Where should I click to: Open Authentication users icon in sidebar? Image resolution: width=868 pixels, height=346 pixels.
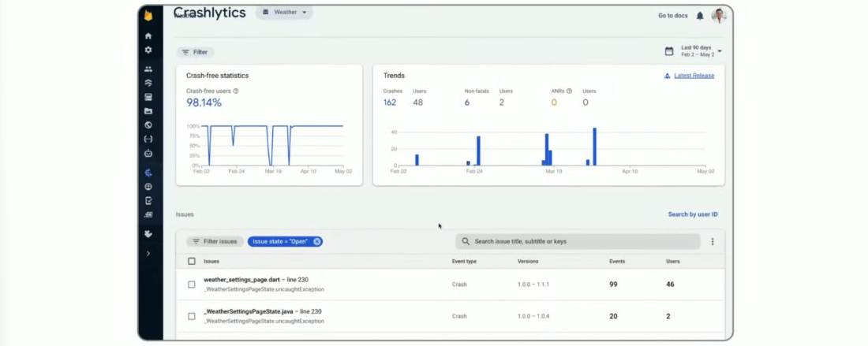(x=148, y=69)
